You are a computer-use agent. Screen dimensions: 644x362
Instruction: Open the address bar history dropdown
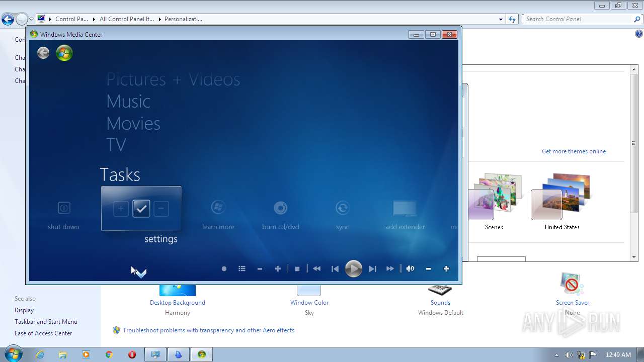click(x=501, y=19)
